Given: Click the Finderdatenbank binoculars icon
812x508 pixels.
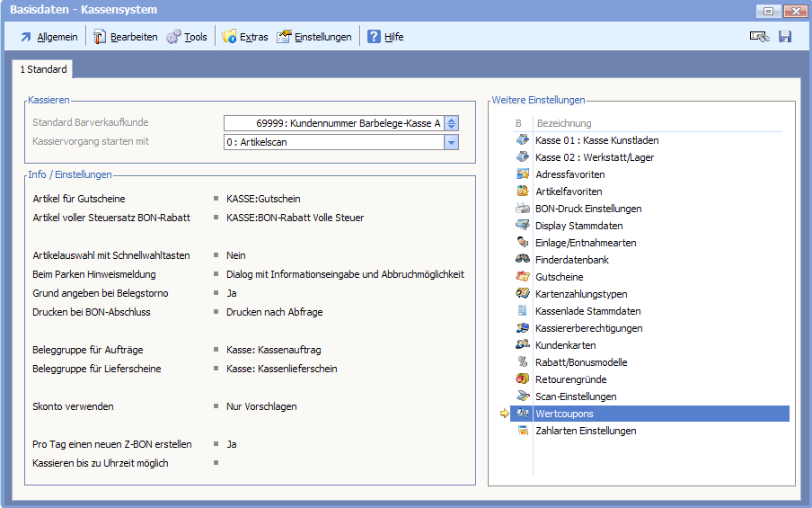Looking at the screenshot, I should click(x=523, y=260).
